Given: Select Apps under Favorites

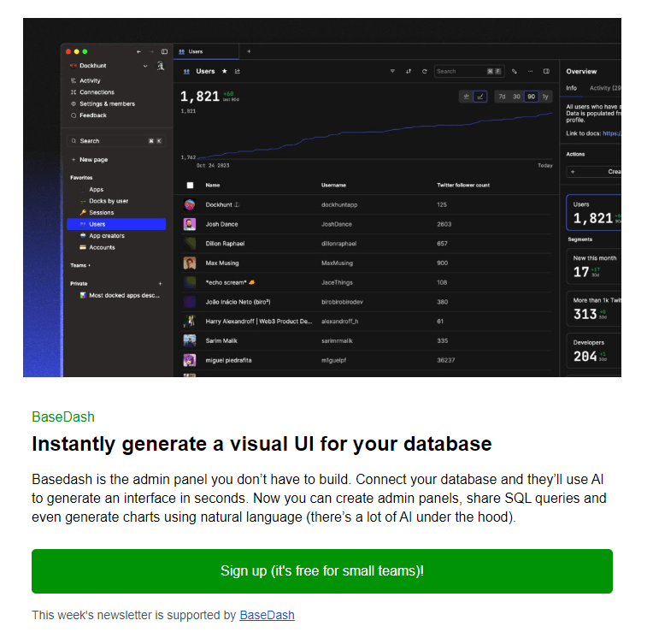Looking at the screenshot, I should 96,189.
